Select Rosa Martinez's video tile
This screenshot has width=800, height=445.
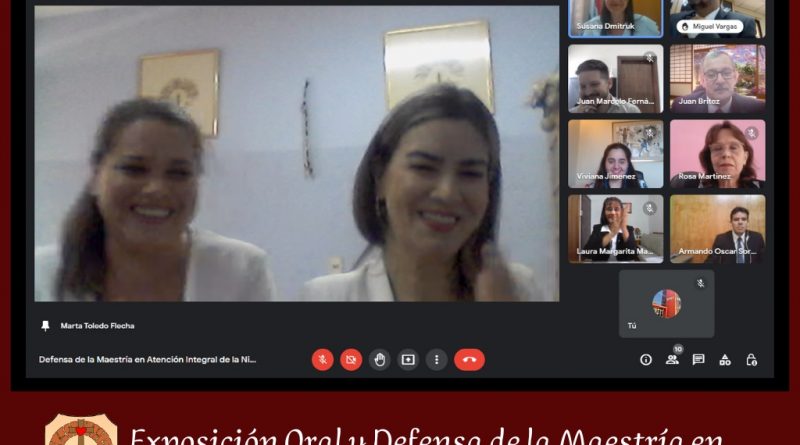pos(717,154)
